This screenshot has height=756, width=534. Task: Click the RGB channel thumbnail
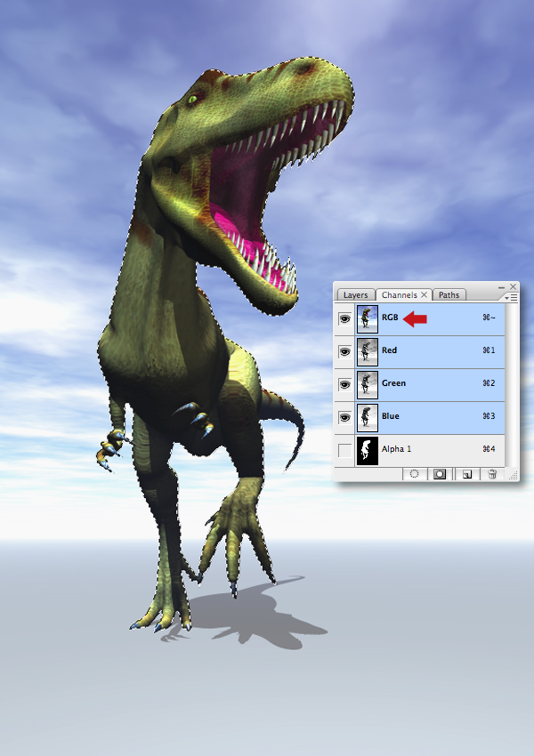coord(367,318)
